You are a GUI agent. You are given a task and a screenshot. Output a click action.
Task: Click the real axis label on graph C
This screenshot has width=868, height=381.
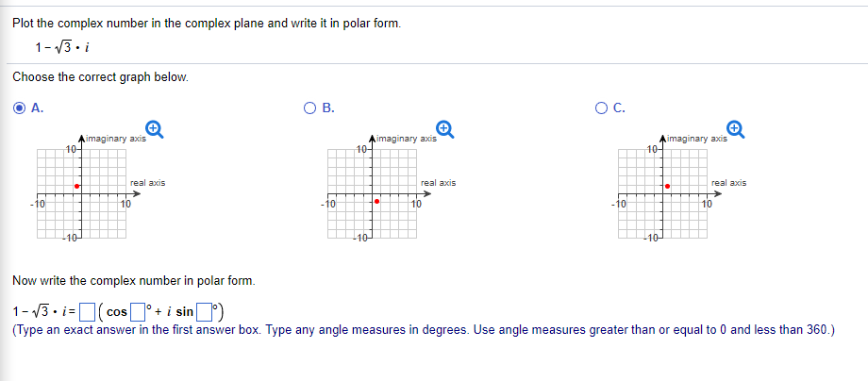point(728,182)
